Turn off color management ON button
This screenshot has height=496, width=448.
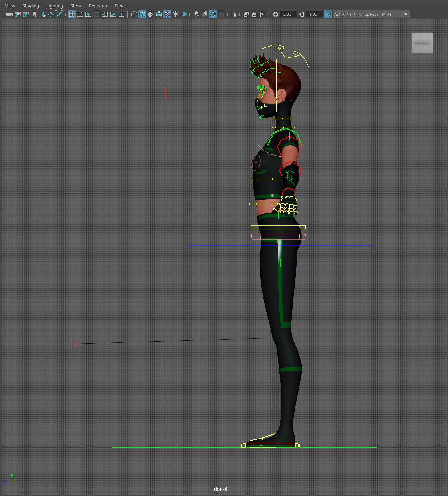tap(328, 14)
